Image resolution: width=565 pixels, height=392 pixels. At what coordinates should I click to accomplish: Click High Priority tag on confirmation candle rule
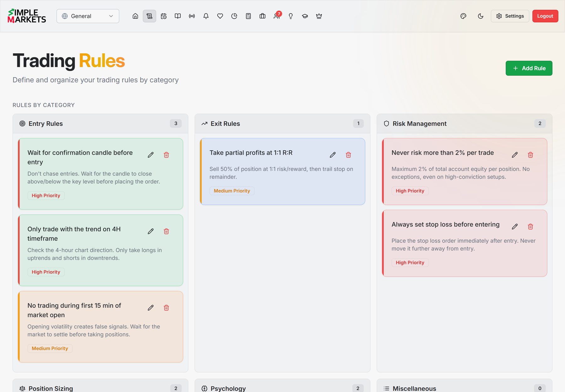46,196
